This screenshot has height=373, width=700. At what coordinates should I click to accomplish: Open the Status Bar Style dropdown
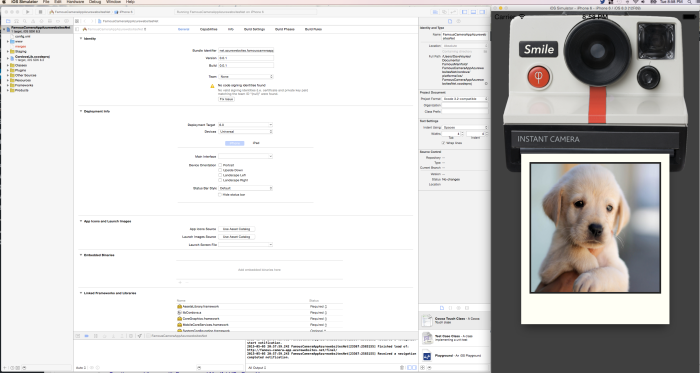245,188
